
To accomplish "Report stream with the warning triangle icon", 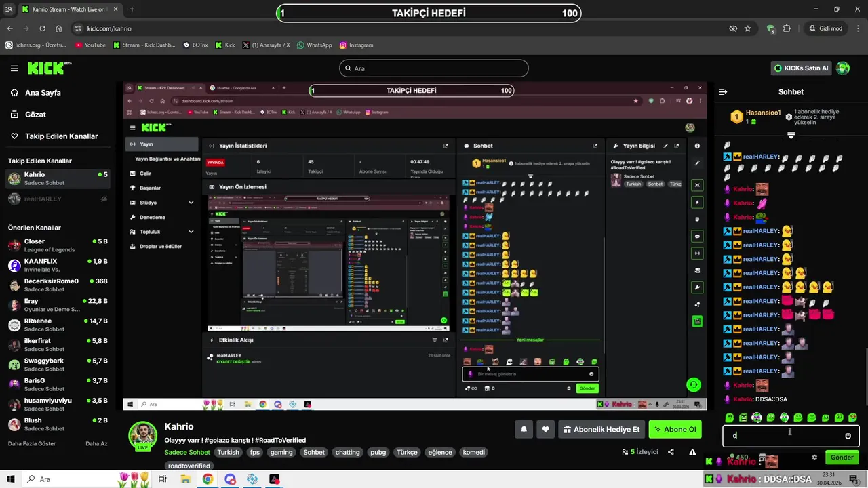I will pyautogui.click(x=692, y=452).
